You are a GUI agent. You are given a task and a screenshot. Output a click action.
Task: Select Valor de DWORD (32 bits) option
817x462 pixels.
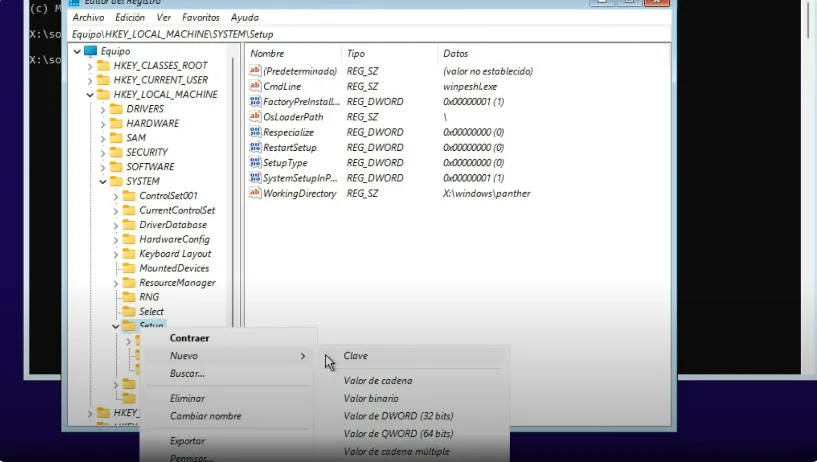click(398, 416)
